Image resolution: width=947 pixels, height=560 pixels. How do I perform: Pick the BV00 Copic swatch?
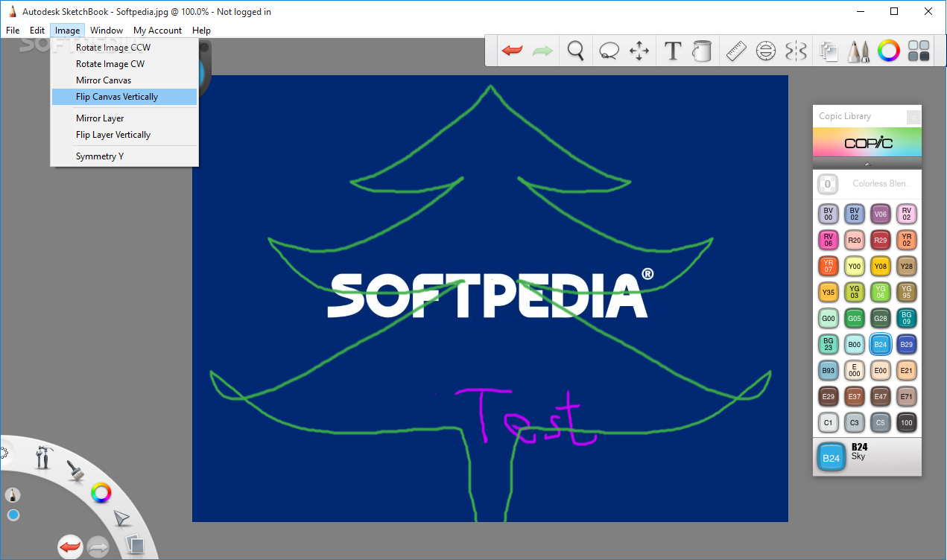[x=829, y=214]
